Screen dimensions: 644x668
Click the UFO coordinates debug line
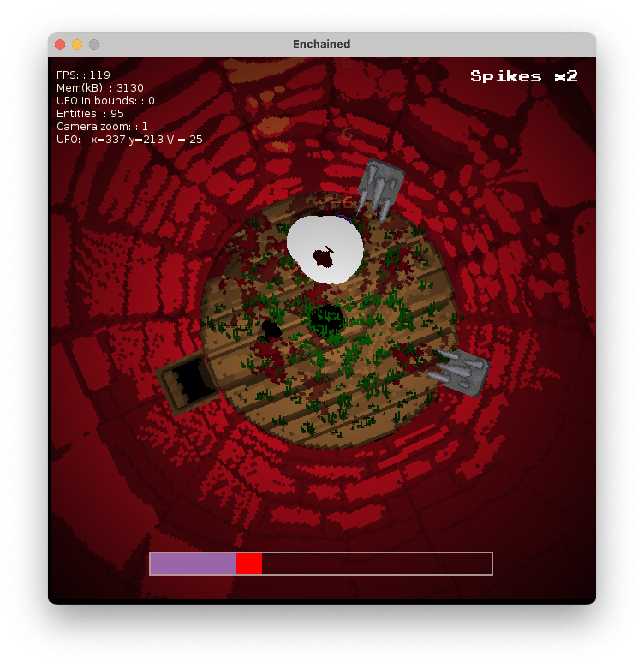pyautogui.click(x=129, y=140)
